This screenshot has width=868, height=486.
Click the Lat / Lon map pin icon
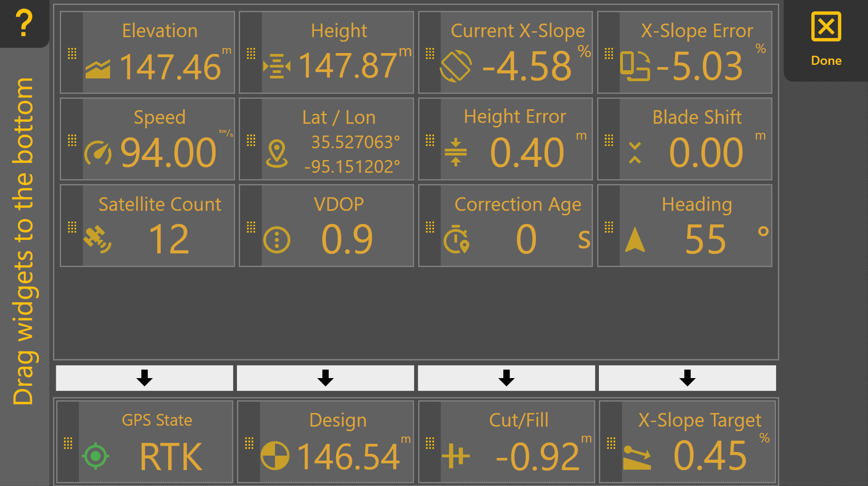(x=277, y=154)
